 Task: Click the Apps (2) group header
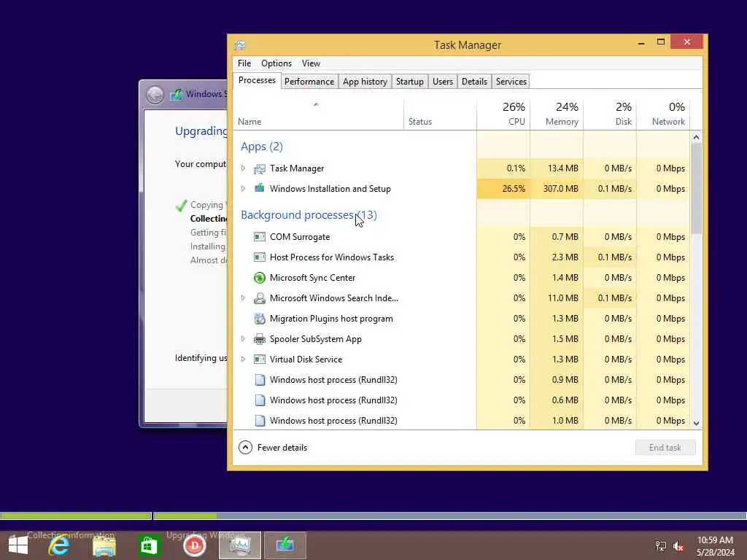(x=262, y=147)
